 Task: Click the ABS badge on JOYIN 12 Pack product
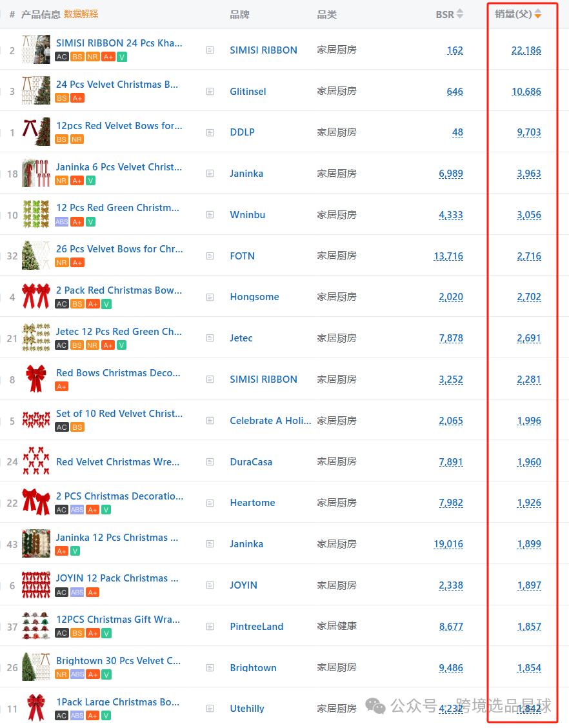[77, 592]
